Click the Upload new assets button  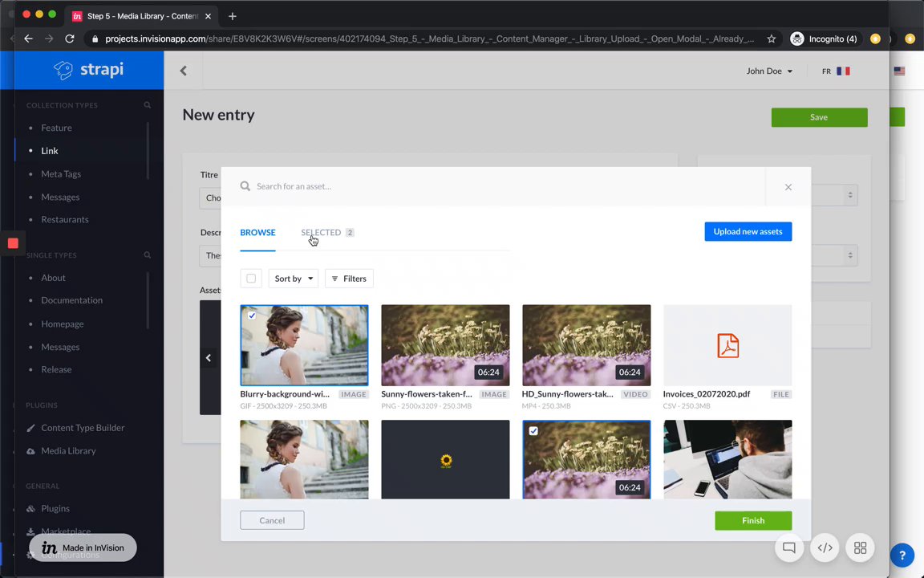[748, 231]
